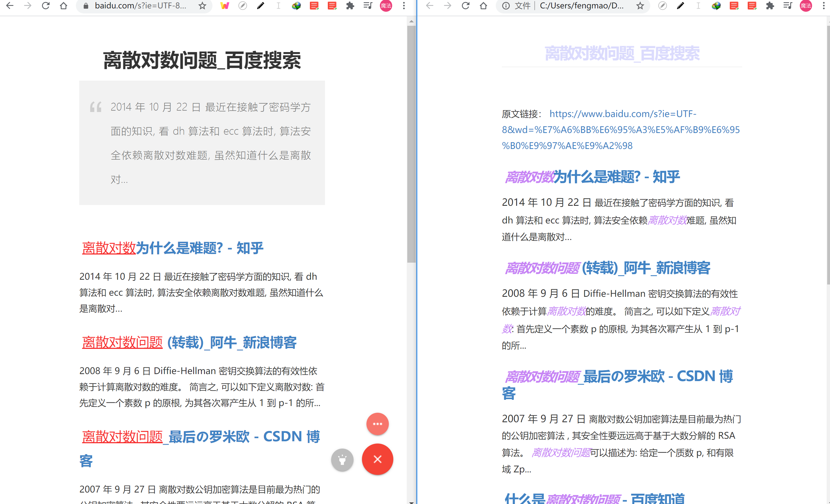
Task: Click the lightbulb floating button
Action: point(342,459)
